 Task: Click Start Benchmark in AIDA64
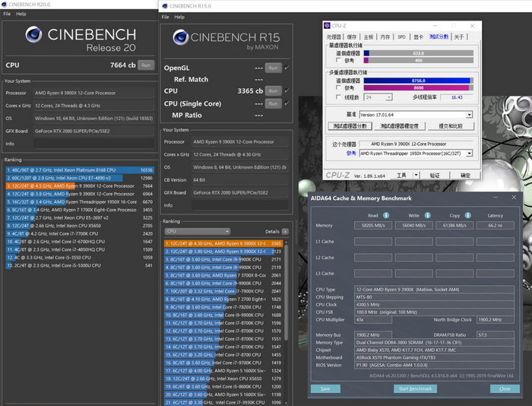pyautogui.click(x=414, y=389)
